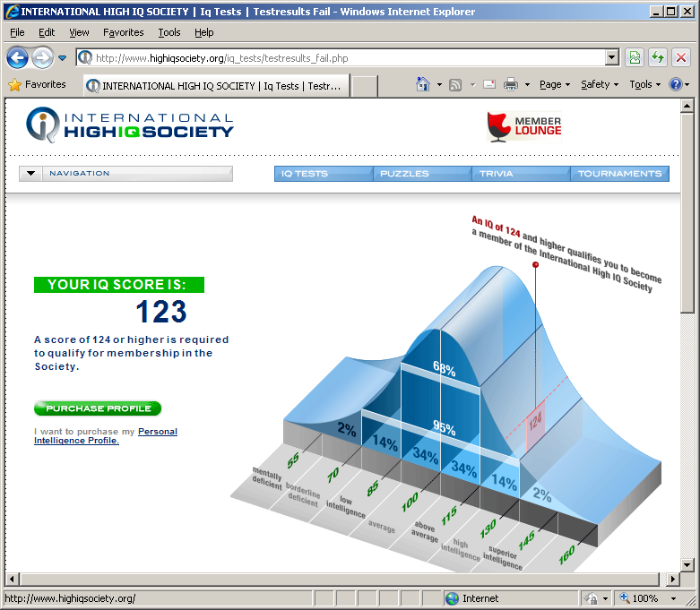700x610 pixels.
Task: Stop loading with the red X icon
Action: point(681,57)
